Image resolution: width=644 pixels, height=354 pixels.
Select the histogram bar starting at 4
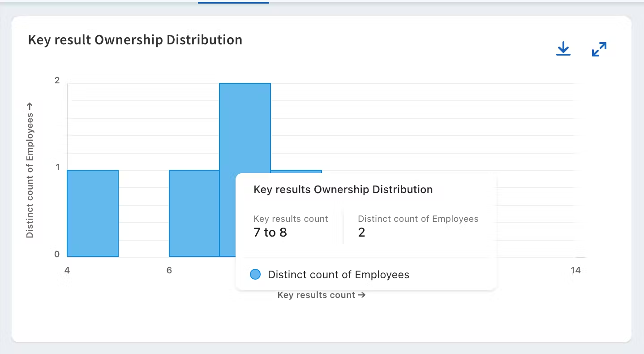pos(93,213)
